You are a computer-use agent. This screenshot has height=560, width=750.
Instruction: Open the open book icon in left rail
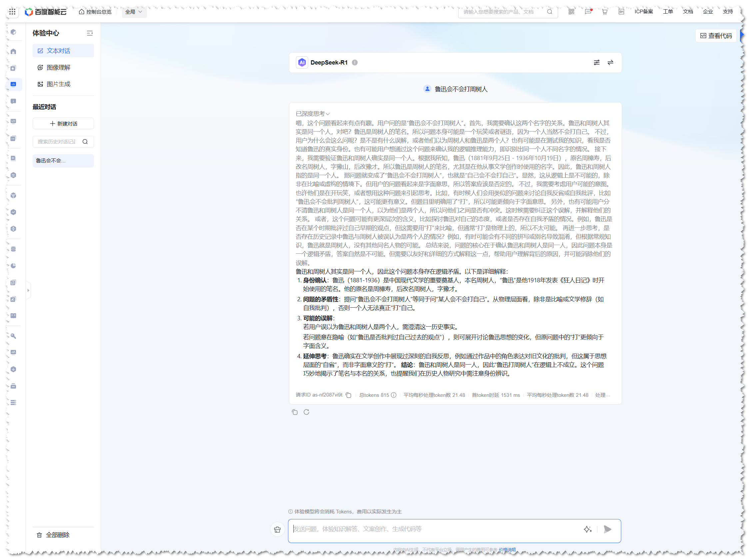[13, 315]
